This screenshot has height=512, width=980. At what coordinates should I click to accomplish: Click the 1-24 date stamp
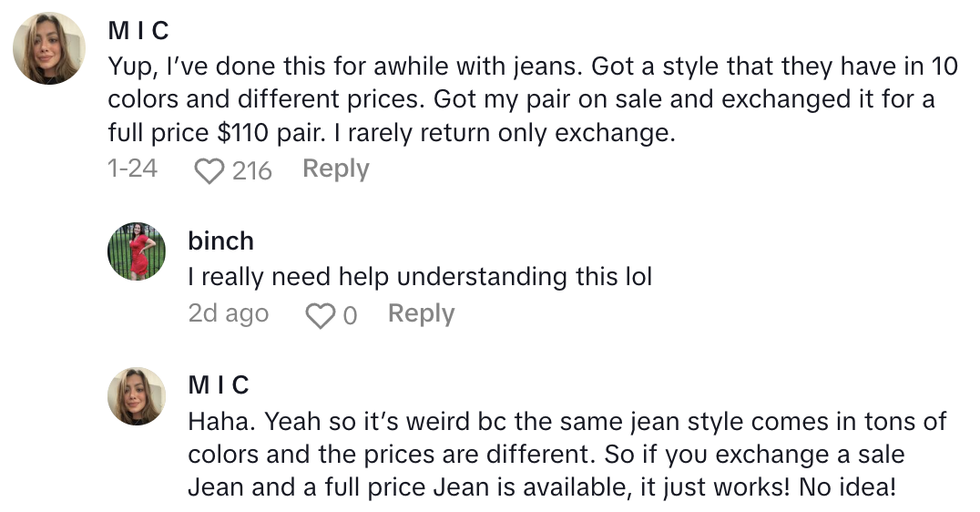(x=132, y=169)
